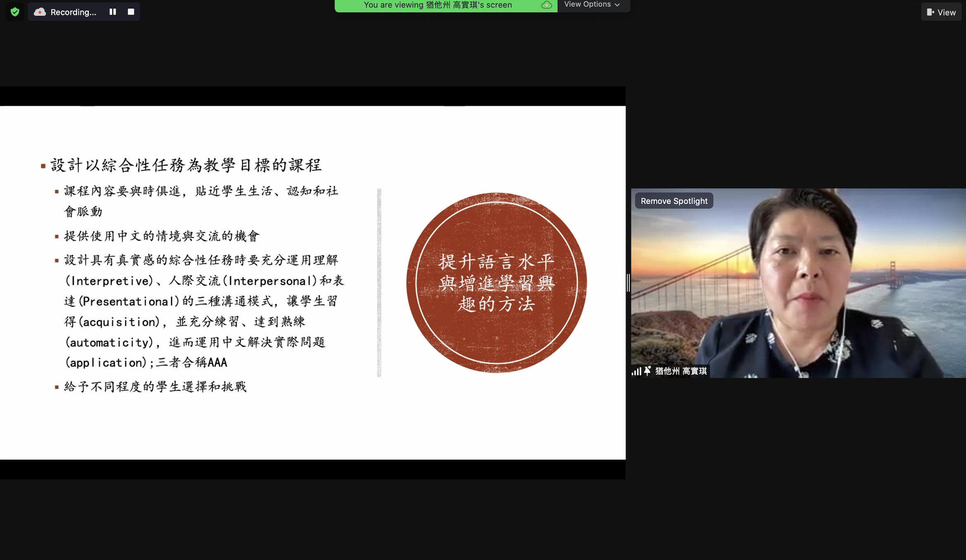This screenshot has width=966, height=560.
Task: Open the View Options dropdown
Action: click(587, 5)
